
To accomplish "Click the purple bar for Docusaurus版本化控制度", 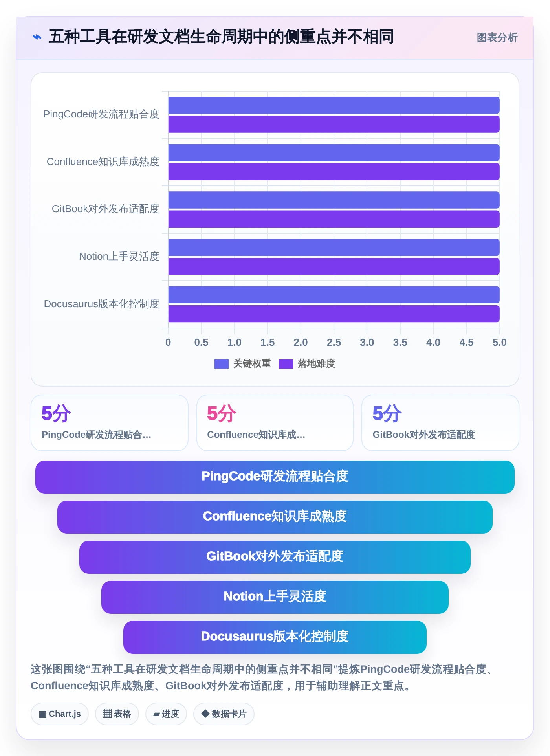I will (334, 314).
